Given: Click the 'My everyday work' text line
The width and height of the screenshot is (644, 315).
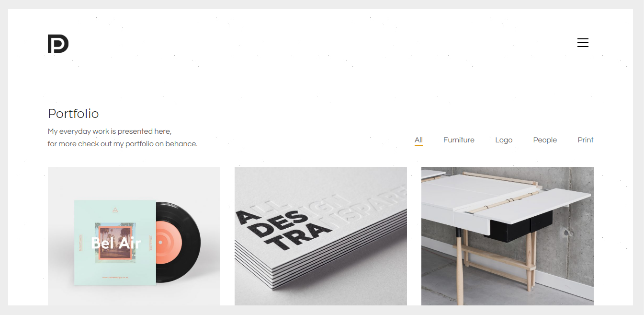Looking at the screenshot, I should [110, 131].
